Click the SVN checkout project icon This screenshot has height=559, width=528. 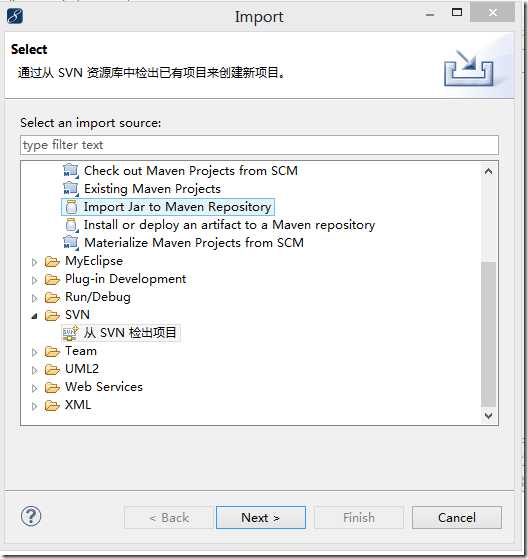(x=71, y=333)
